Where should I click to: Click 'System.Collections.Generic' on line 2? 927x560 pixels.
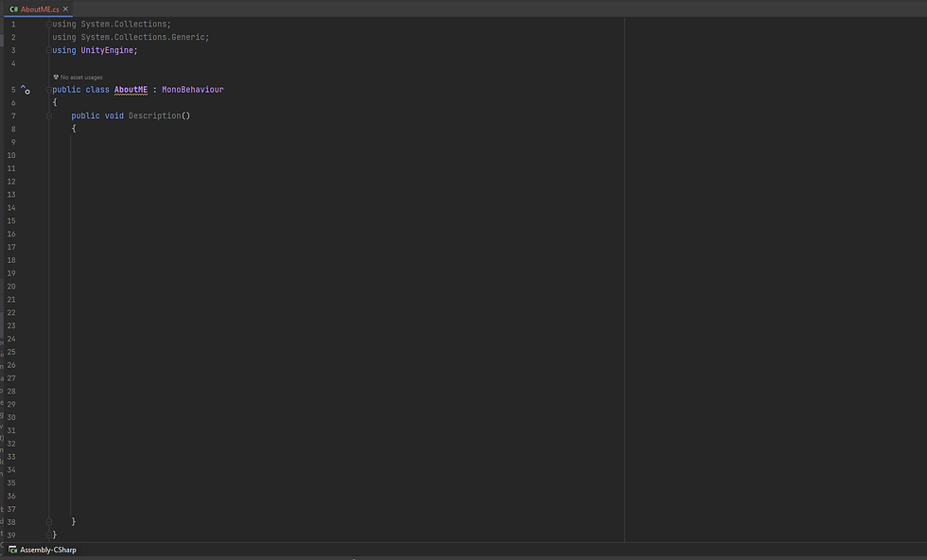tap(143, 37)
